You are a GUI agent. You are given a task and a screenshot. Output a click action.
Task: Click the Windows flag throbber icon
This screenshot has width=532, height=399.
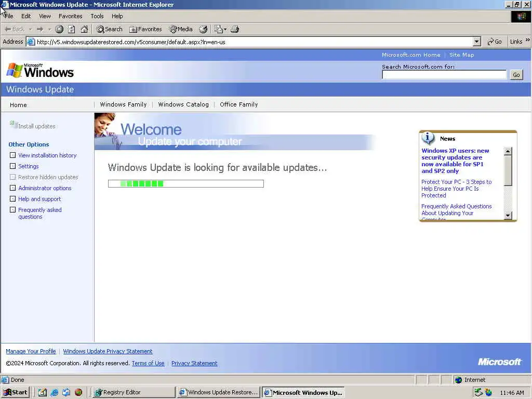point(521,17)
